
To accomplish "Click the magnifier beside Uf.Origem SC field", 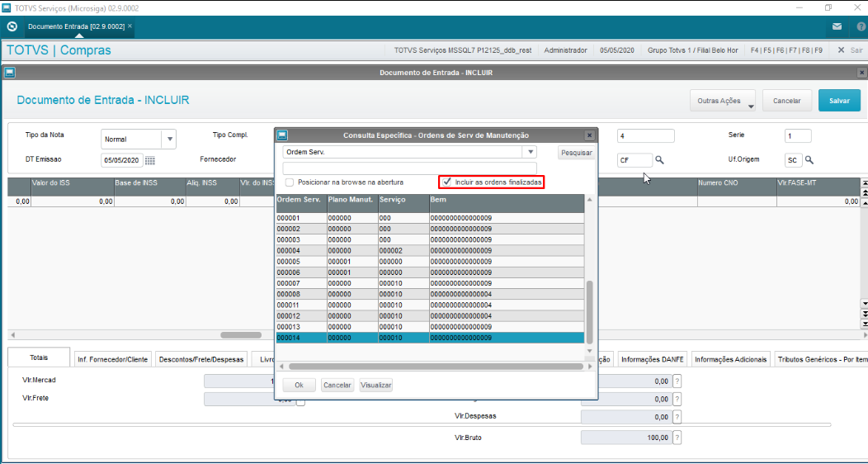I will point(809,160).
